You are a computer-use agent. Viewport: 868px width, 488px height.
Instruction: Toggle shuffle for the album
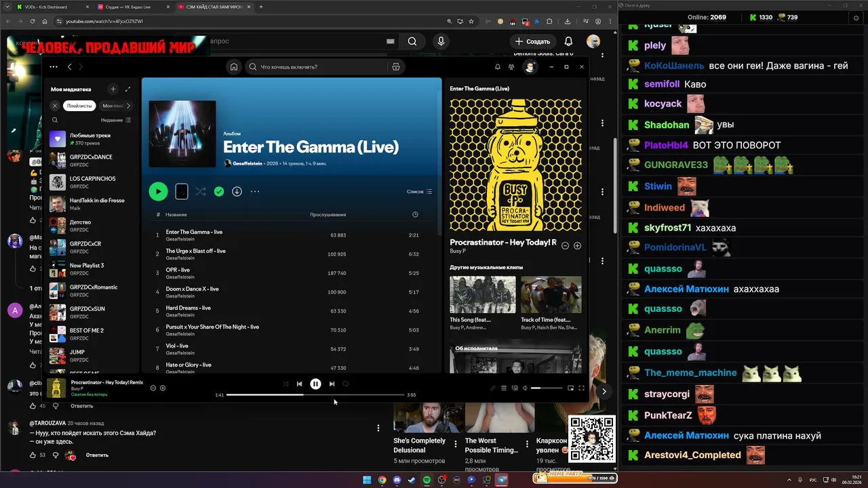coord(201,192)
